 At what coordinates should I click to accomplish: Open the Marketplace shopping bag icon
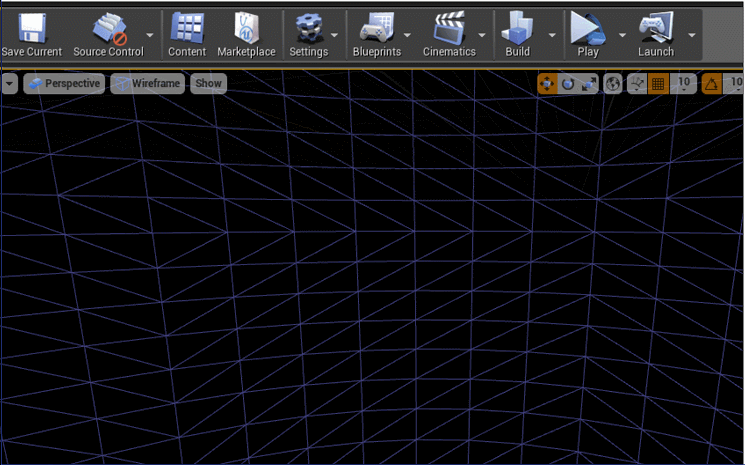246,28
